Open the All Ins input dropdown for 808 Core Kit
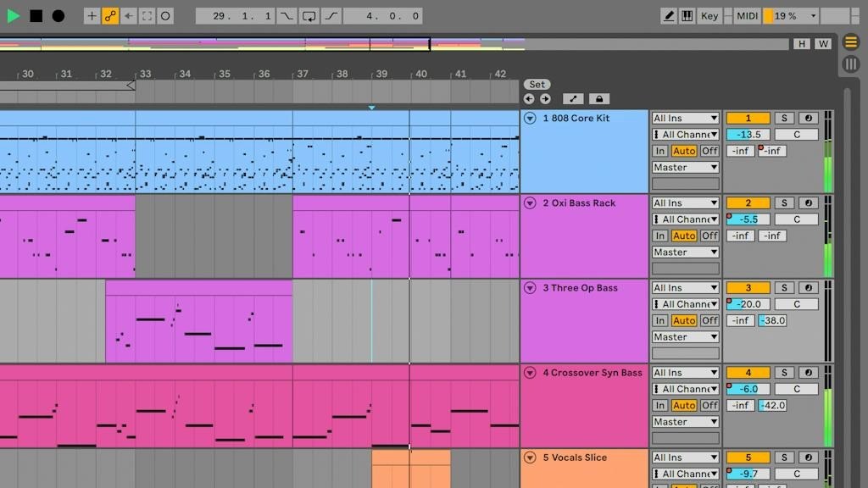The image size is (868, 488). tap(685, 118)
